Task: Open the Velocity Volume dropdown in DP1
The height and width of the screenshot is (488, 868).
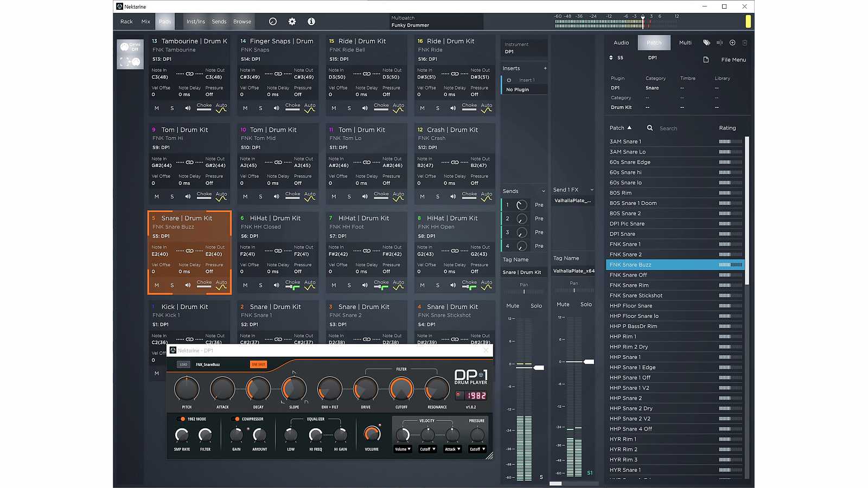Action: pyautogui.click(x=403, y=449)
